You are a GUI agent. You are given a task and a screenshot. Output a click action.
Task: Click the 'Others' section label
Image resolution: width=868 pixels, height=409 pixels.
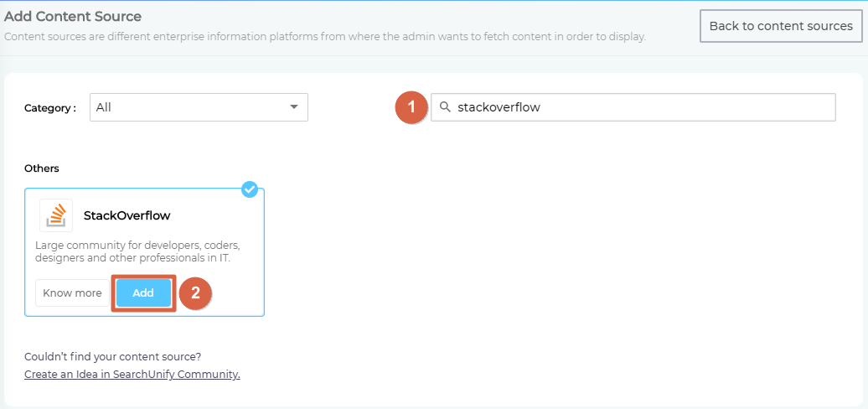pos(42,168)
